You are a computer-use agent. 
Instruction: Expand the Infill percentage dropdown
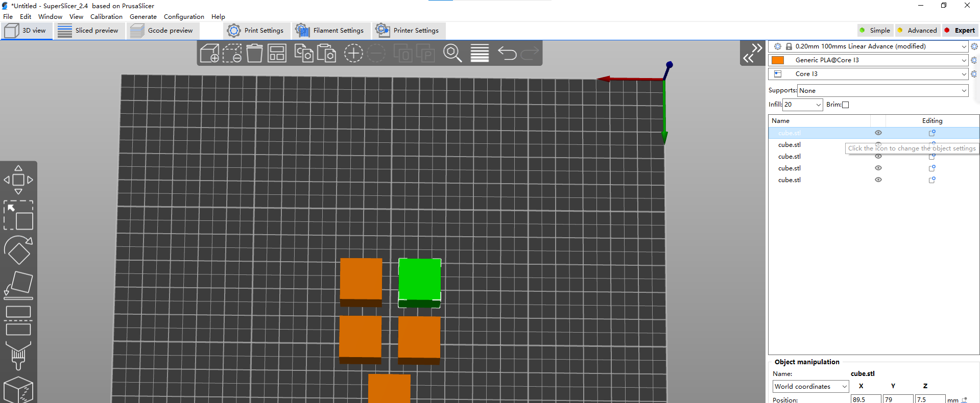[818, 105]
